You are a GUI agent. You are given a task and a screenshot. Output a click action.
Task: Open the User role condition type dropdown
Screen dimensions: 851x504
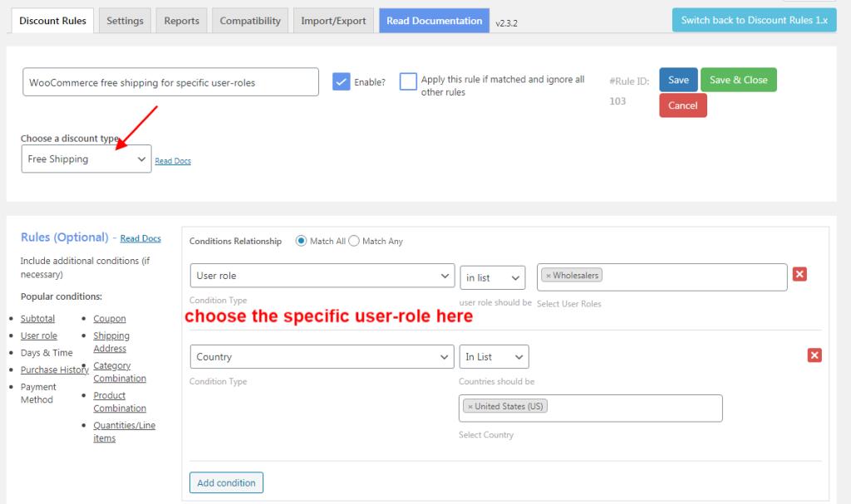(322, 276)
